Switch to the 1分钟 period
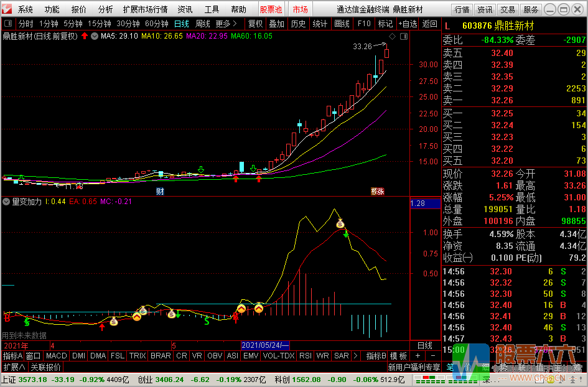Image resolution: width=588 pixels, height=387 pixels. click(49, 24)
